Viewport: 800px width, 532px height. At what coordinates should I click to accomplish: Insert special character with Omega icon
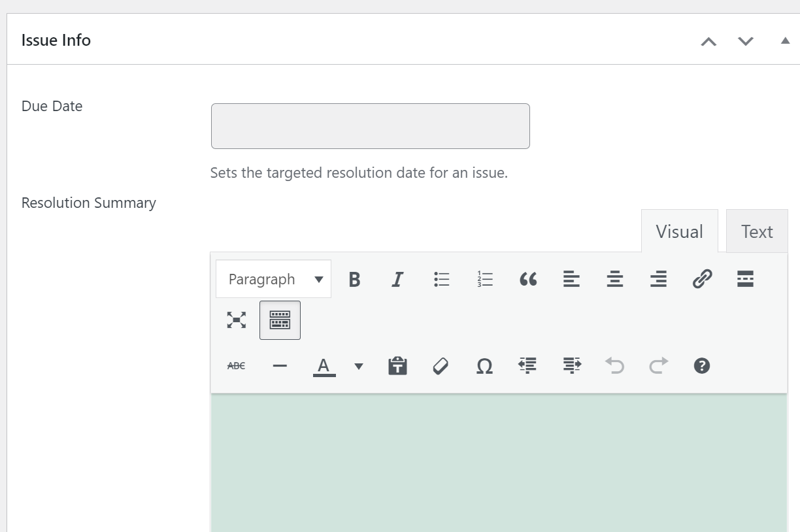click(x=484, y=366)
